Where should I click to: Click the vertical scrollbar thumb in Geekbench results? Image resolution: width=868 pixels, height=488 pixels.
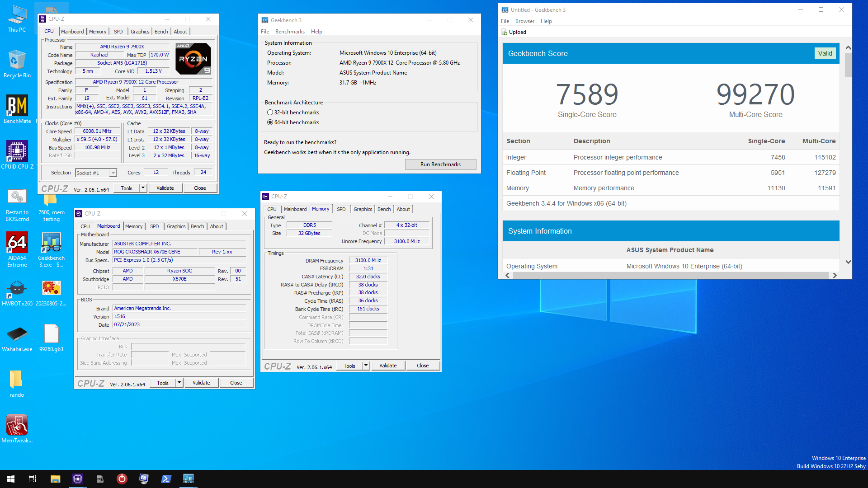[x=848, y=65]
